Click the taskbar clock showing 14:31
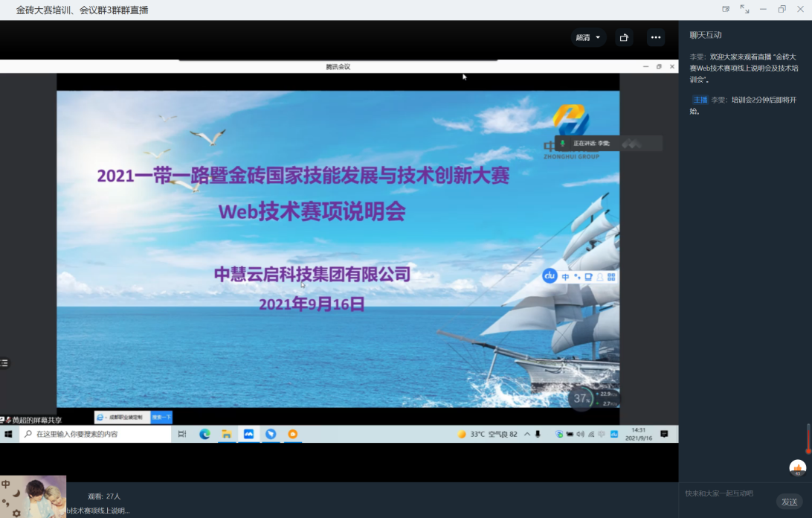This screenshot has height=518, width=812. coord(639,434)
